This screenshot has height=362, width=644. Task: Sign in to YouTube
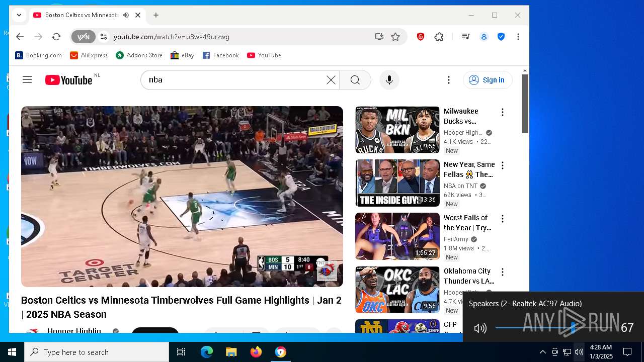(487, 80)
